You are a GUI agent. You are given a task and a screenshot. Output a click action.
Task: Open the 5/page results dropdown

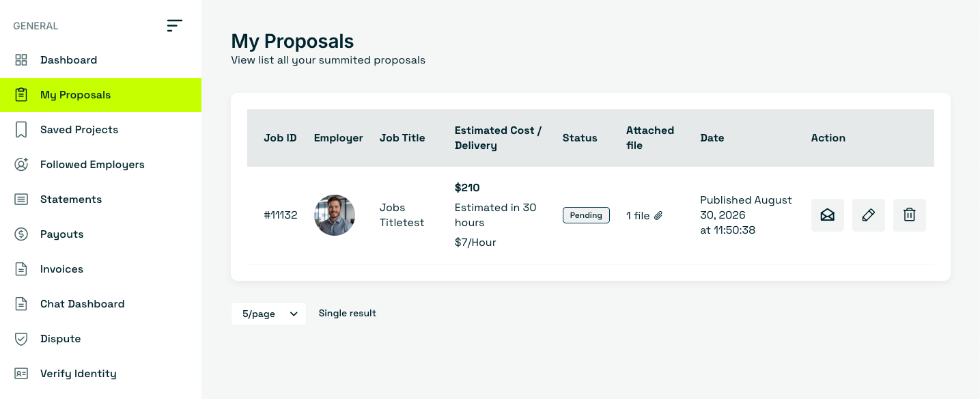(x=268, y=314)
